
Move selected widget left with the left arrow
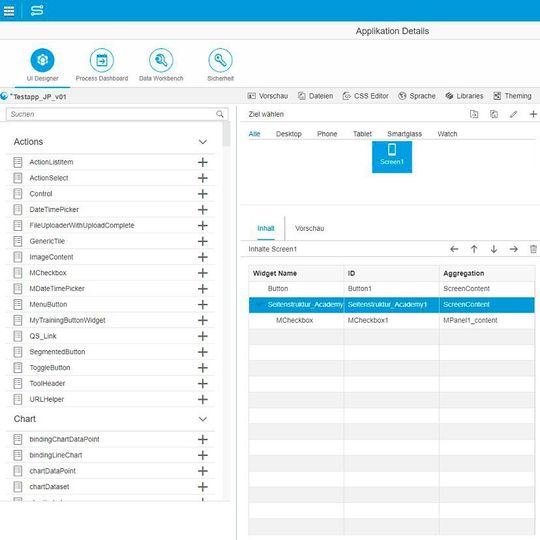[454, 249]
